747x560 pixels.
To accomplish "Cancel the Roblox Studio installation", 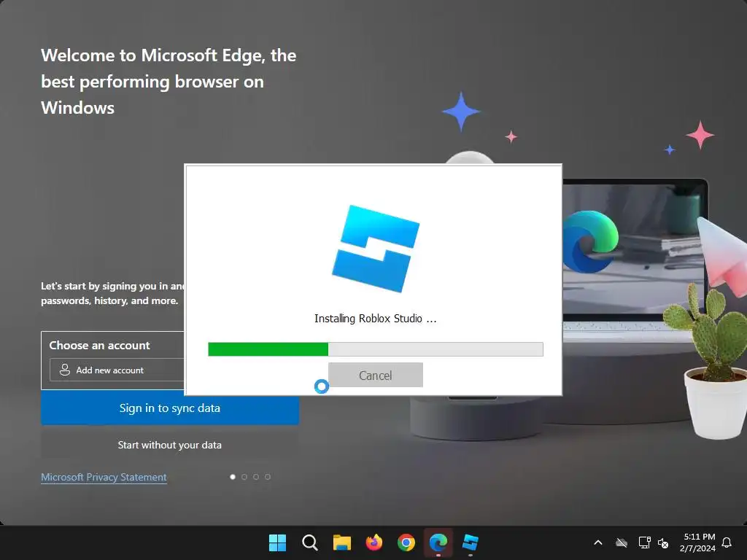I will 376,376.
